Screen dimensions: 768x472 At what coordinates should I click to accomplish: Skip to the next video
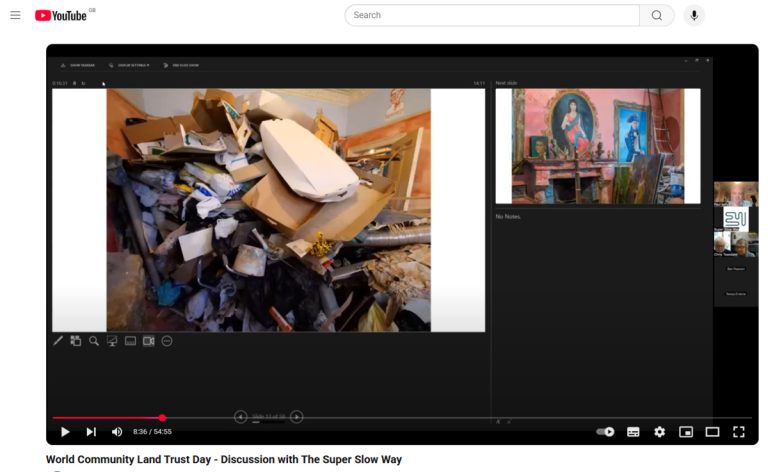pos(91,431)
